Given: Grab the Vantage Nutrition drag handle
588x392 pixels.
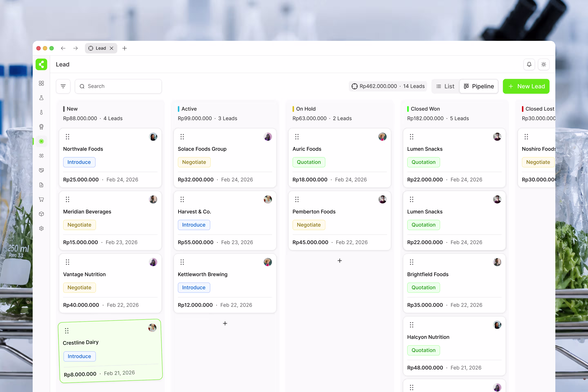Looking at the screenshot, I should 68,262.
